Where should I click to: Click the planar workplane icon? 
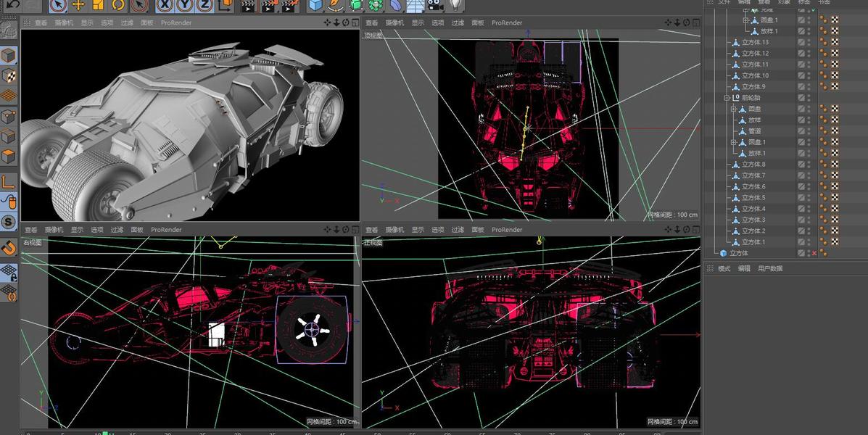click(x=8, y=292)
